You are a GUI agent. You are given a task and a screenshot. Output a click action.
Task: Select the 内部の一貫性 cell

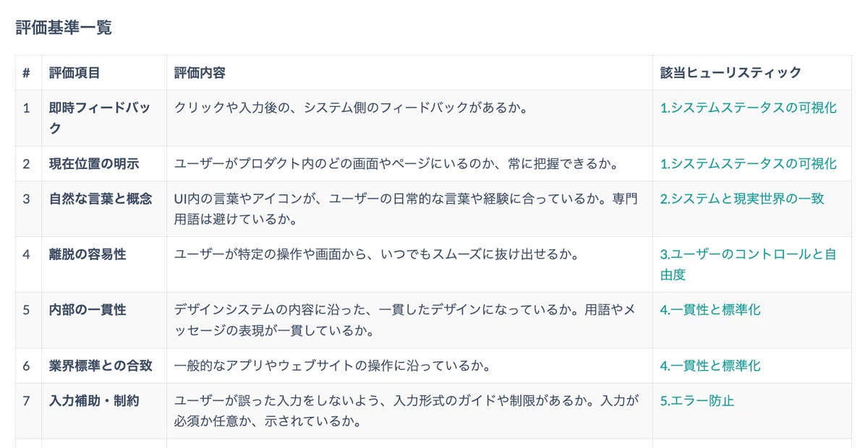click(104, 321)
